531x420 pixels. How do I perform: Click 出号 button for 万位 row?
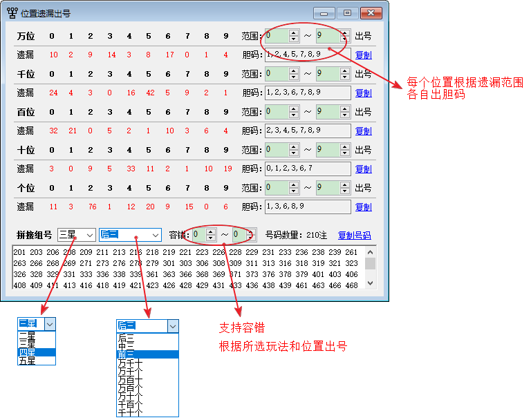[363, 35]
